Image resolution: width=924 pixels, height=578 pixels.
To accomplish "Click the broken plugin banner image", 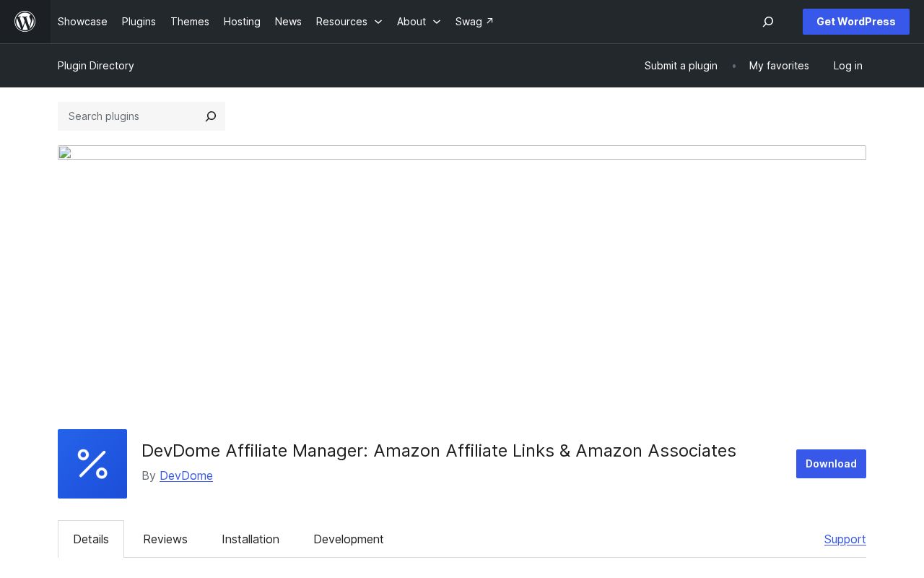I will pyautogui.click(x=462, y=152).
